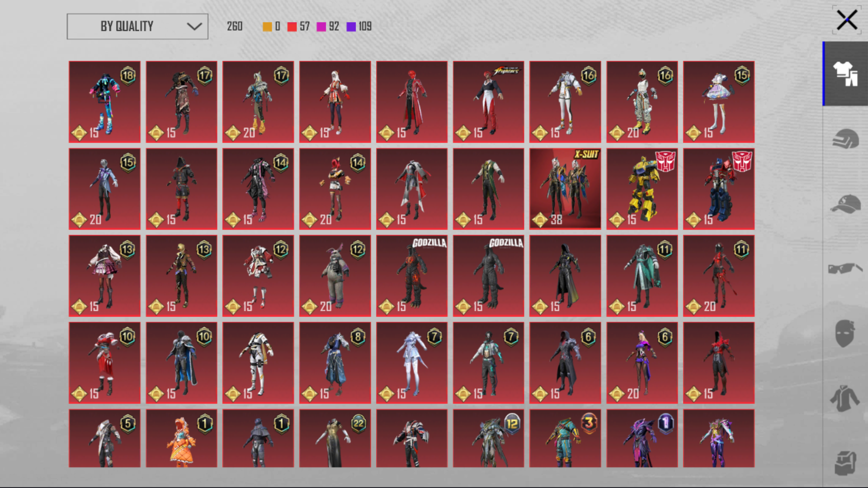Select the level 15 pastel dress outfit
Screen dimensions: 868x488
(719, 102)
